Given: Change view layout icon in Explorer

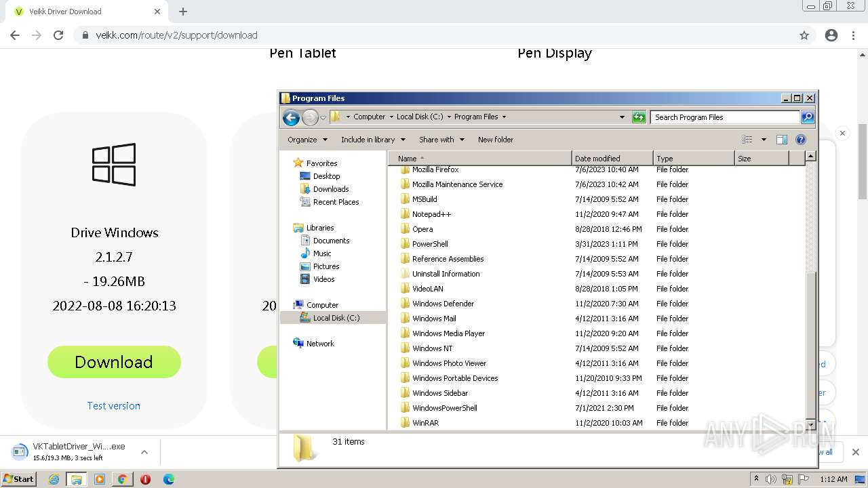Looking at the screenshot, I should coord(747,140).
